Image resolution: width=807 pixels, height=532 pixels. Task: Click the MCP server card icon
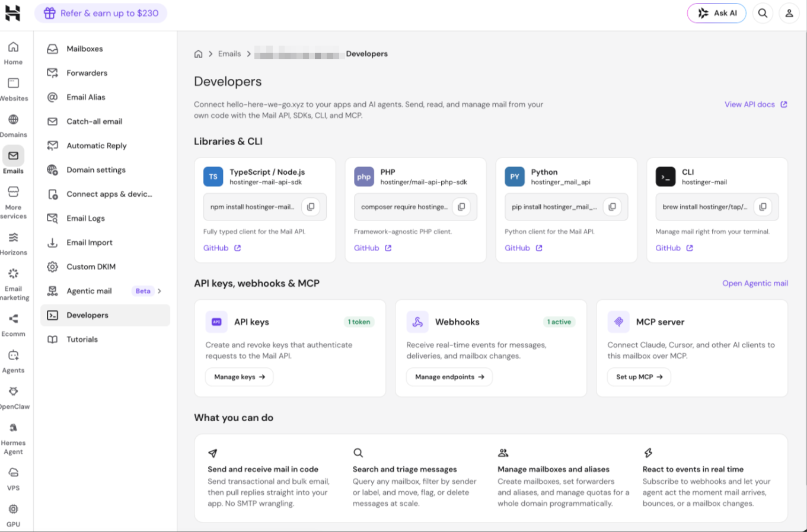(618, 322)
